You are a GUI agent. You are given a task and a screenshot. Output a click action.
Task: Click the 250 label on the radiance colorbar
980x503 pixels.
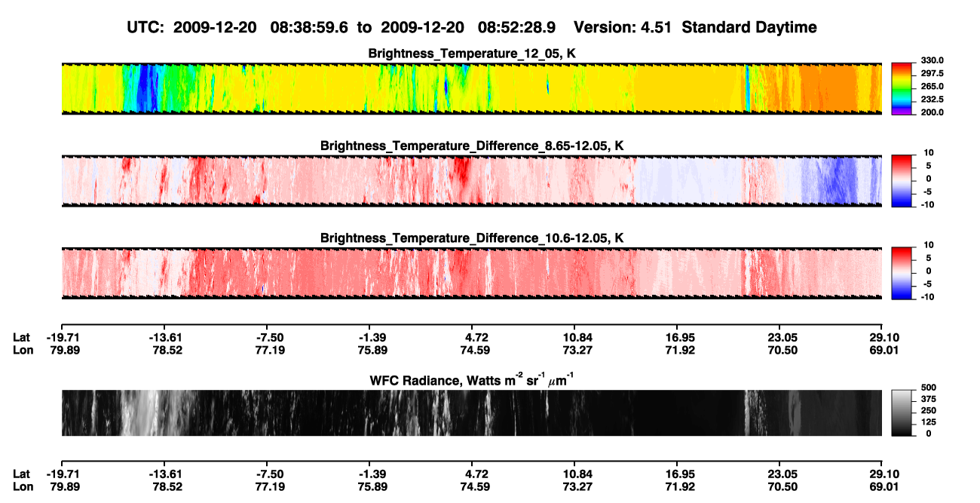(929, 410)
